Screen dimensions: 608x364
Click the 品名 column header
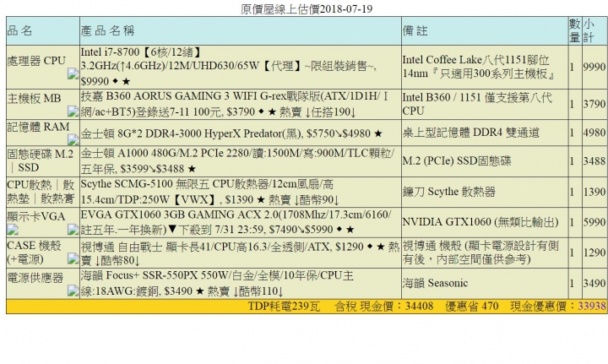pos(19,30)
